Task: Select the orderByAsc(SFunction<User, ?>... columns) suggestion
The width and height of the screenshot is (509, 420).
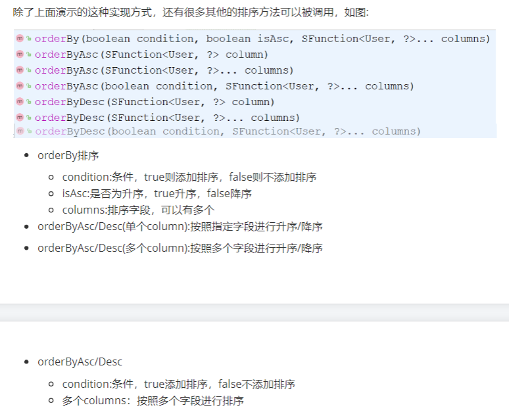Action: pyautogui.click(x=254, y=70)
